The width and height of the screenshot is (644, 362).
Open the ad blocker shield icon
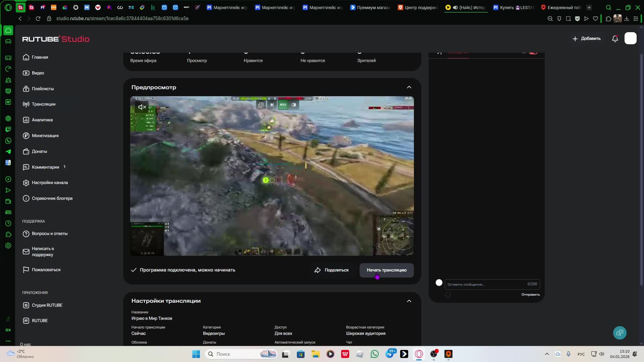click(x=577, y=19)
